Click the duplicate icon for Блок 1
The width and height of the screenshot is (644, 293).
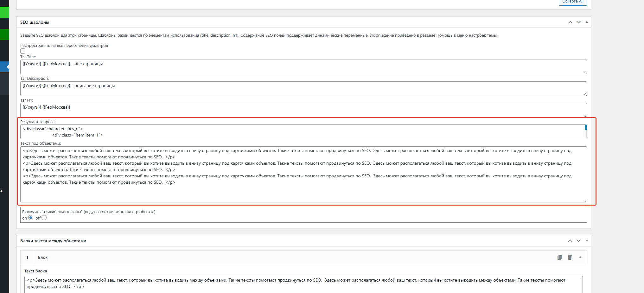point(559,257)
